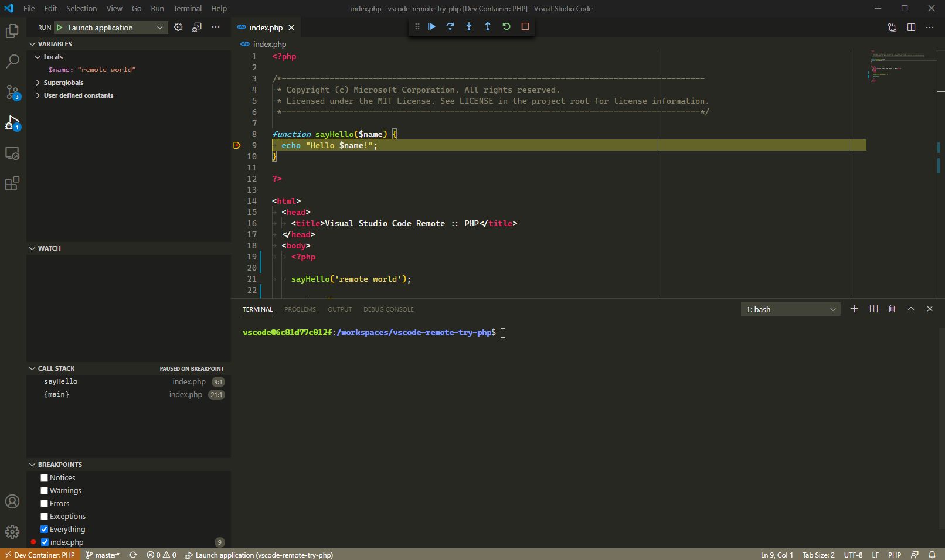Click the Dev Container: PHP status indicator
Viewport: 945px width, 560px height.
[40, 555]
